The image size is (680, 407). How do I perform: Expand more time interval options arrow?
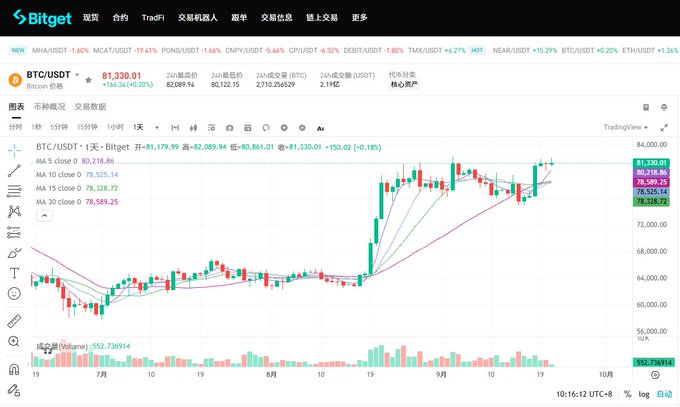coord(157,128)
